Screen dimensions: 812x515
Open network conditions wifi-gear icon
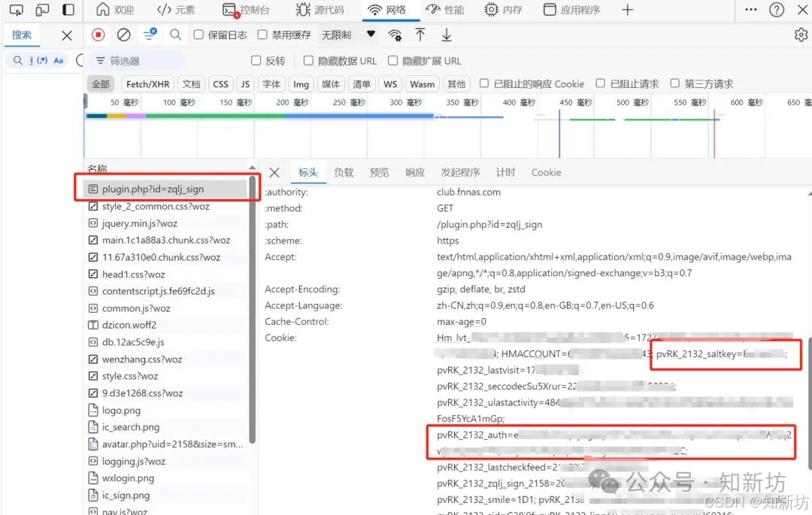pyautogui.click(x=395, y=35)
